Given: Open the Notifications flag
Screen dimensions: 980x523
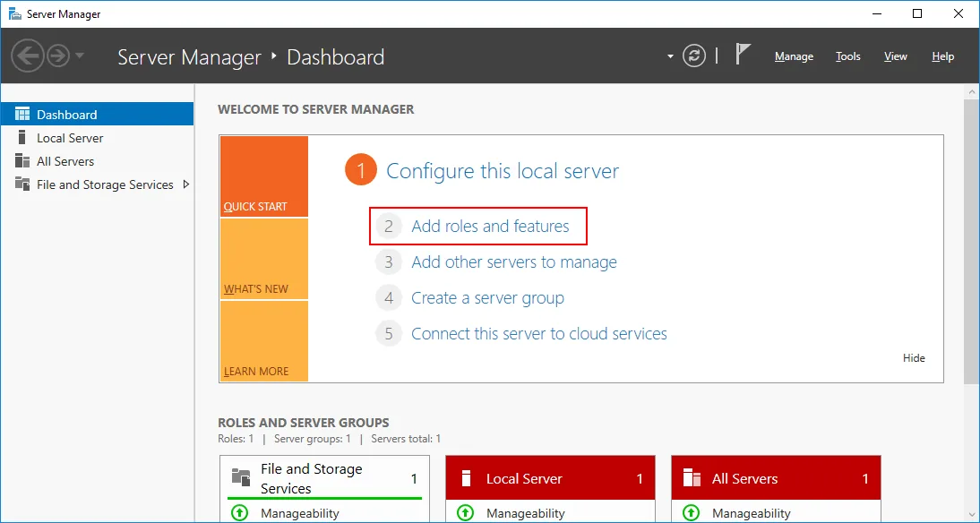Looking at the screenshot, I should point(743,54).
